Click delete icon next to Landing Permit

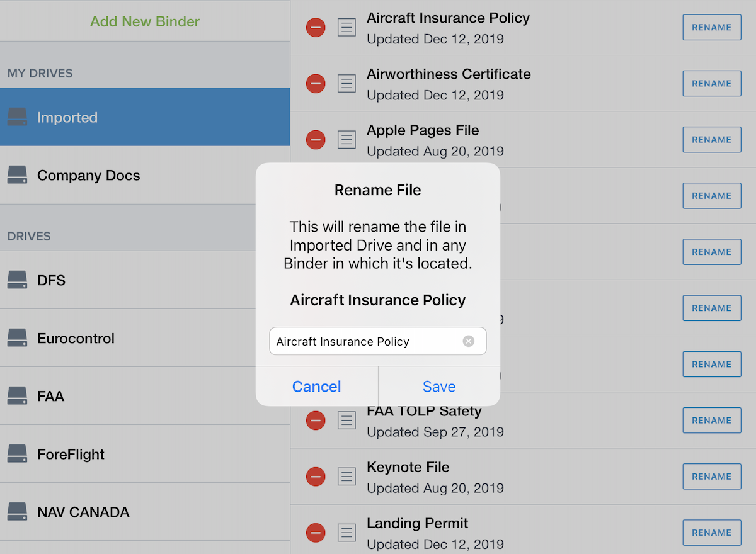tap(316, 533)
